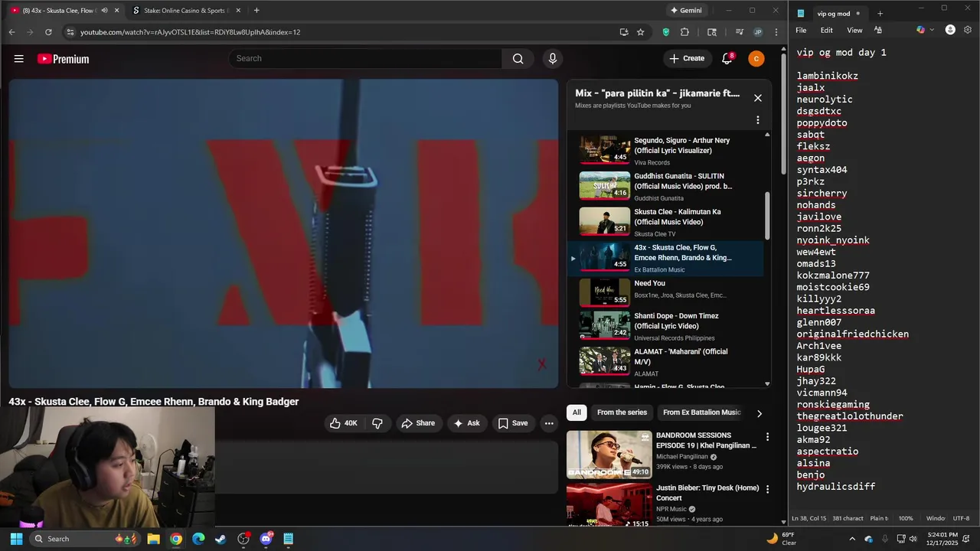The image size is (980, 551).
Task: Open Steam from the taskbar
Action: pos(220,539)
